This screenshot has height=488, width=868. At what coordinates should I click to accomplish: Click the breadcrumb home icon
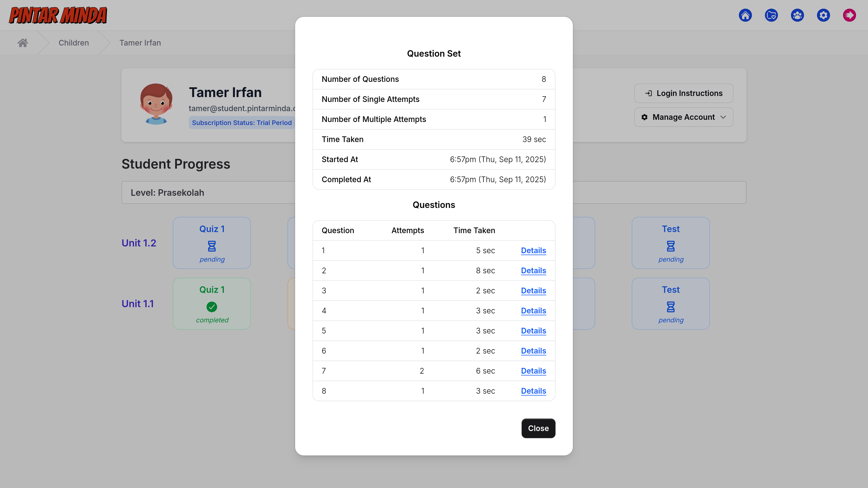pos(23,43)
